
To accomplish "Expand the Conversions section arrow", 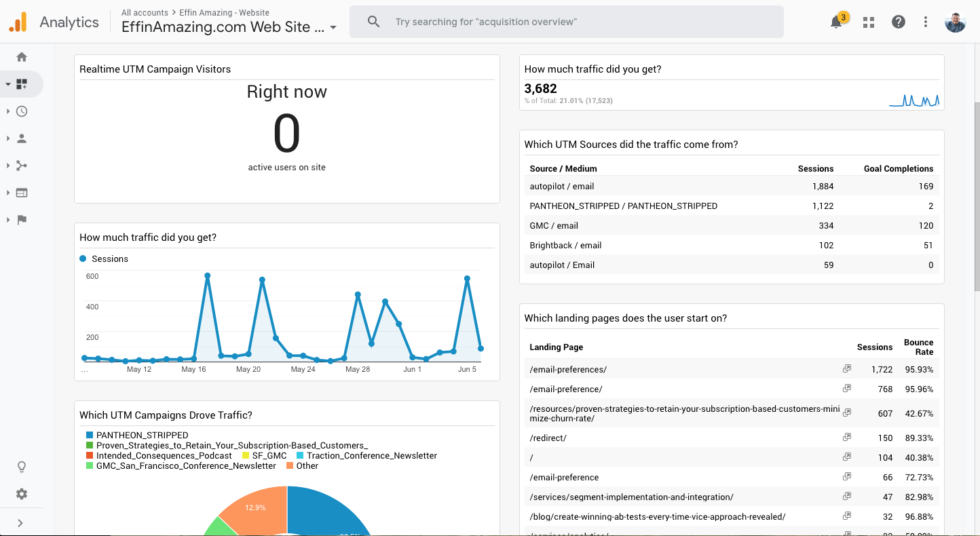I will pos(8,220).
